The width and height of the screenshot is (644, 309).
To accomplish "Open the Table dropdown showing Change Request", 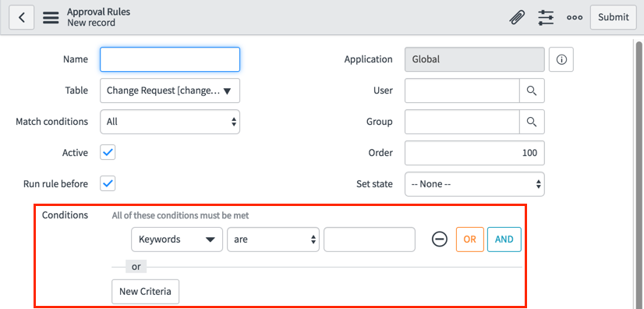I will (170, 91).
